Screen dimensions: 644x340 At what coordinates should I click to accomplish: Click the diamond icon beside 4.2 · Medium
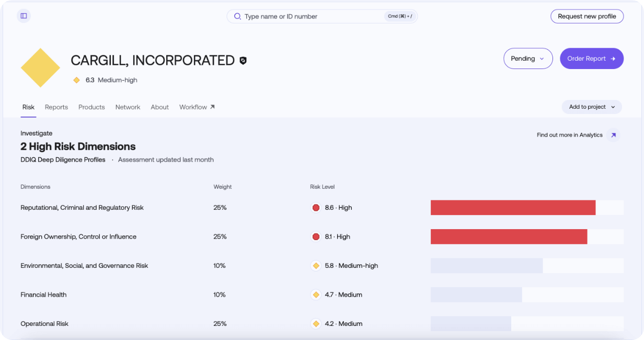pos(316,324)
